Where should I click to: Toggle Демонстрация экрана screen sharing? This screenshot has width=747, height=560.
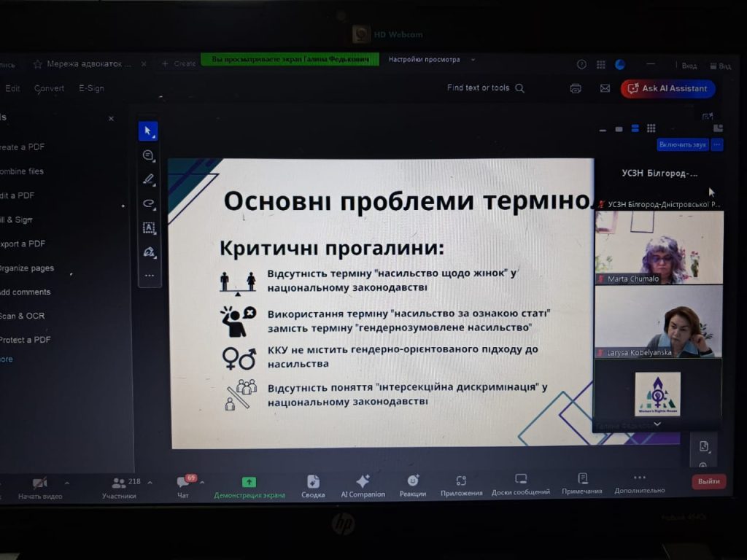click(249, 486)
